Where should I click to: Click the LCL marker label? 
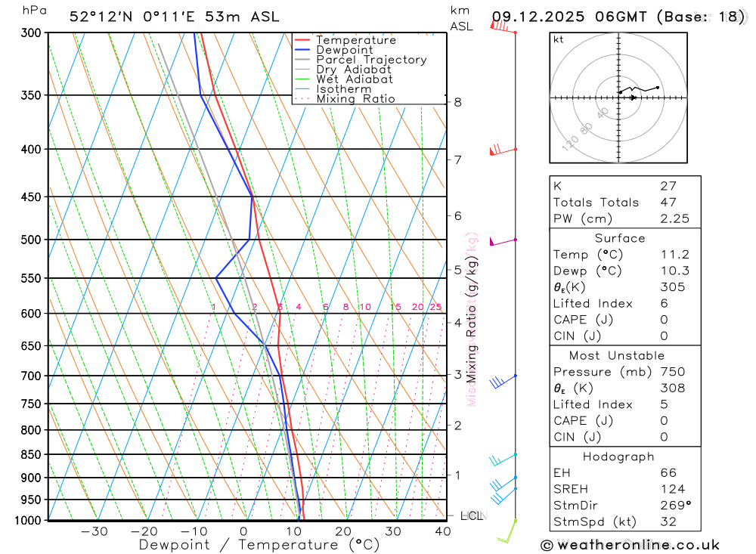pos(471,516)
